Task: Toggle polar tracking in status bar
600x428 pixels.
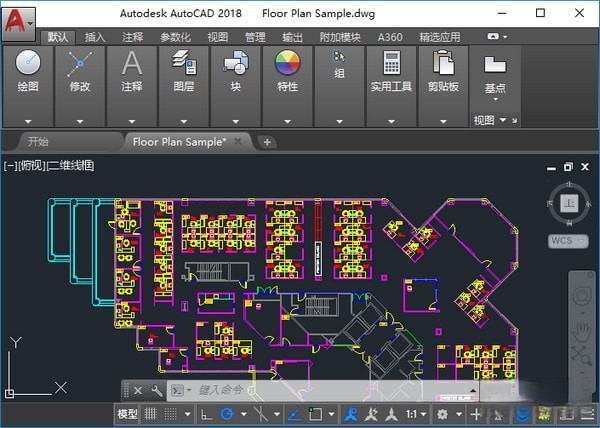Action: click(227, 414)
